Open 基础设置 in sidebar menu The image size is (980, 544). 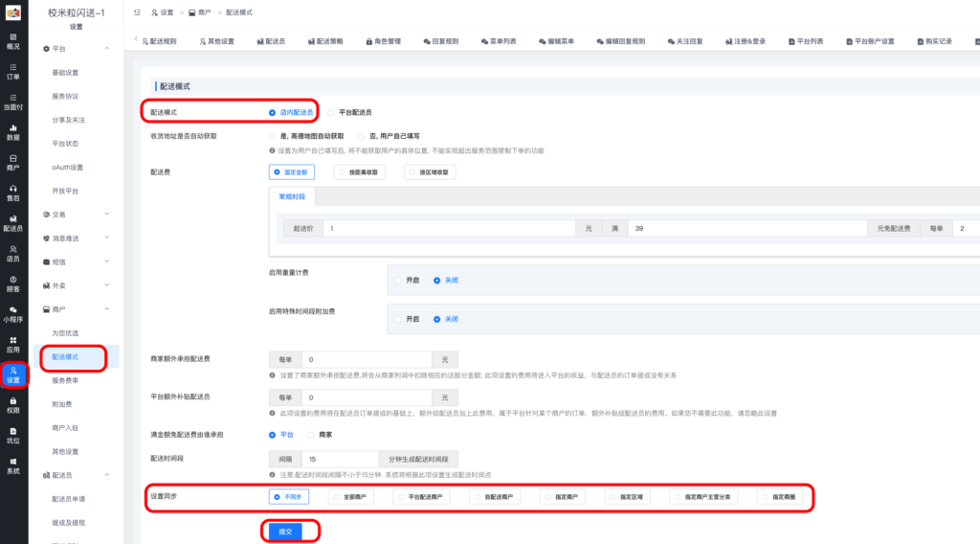pyautogui.click(x=65, y=73)
